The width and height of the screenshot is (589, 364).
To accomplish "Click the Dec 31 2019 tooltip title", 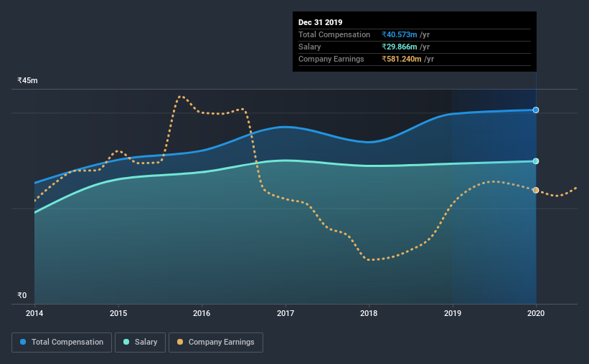I will click(321, 22).
